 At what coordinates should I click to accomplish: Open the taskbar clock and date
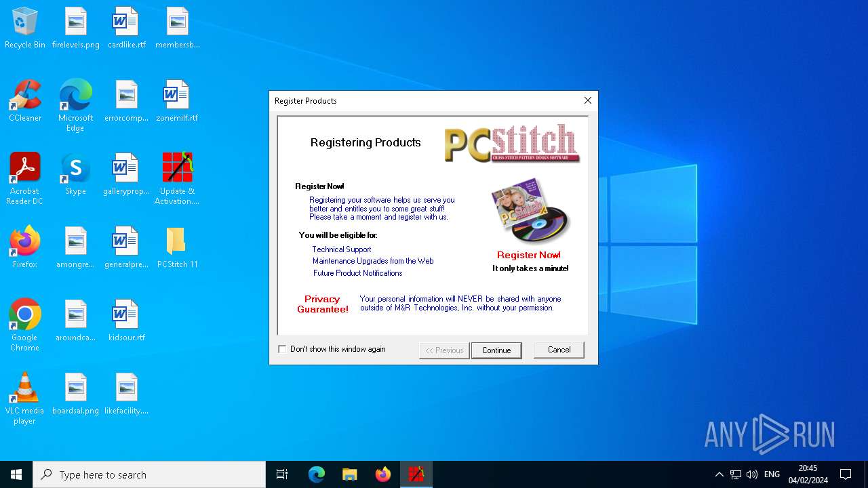click(808, 474)
